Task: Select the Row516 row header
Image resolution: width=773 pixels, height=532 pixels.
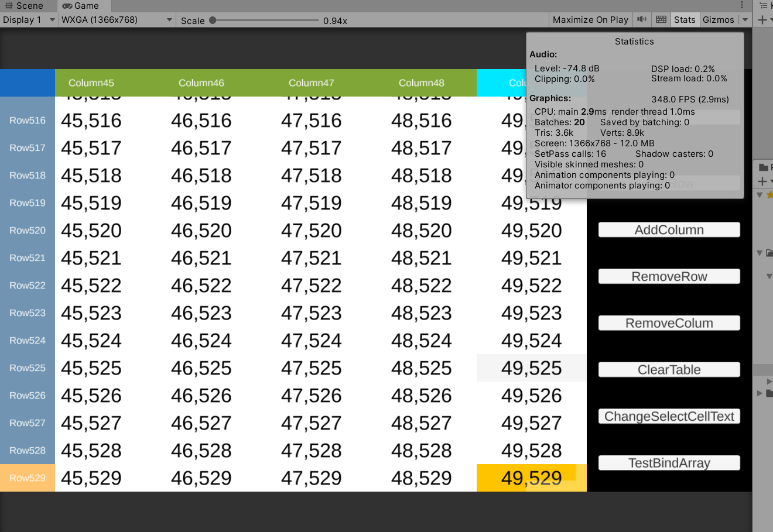Action: point(28,121)
